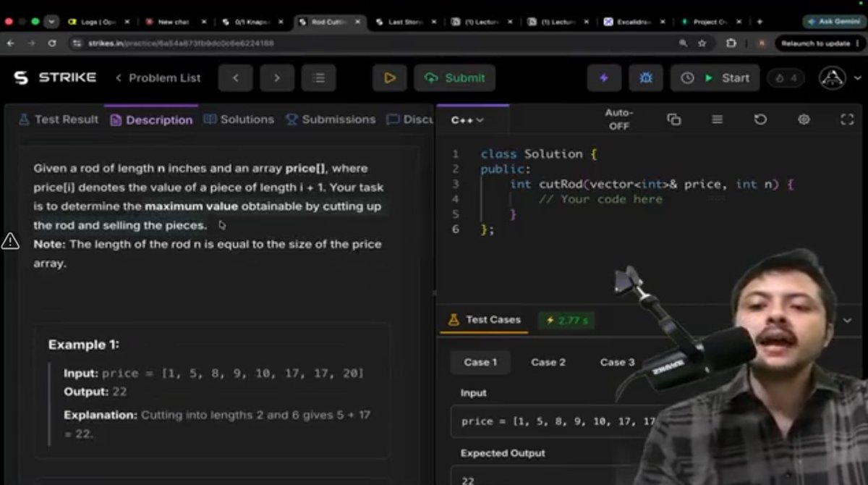Switch to the 0/1 Knapsack browser tab

coord(251,22)
